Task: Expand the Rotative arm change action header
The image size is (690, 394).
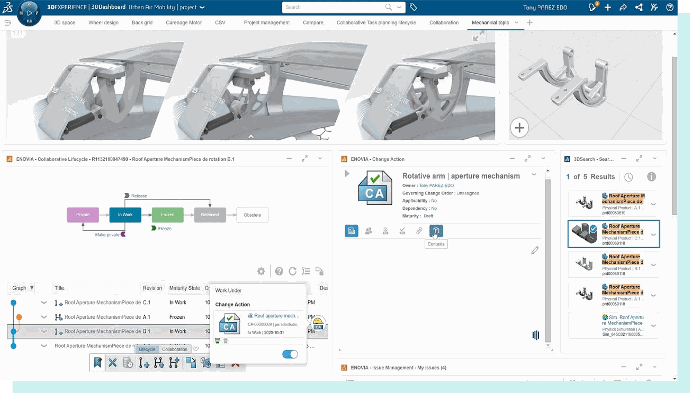Action: [347, 173]
